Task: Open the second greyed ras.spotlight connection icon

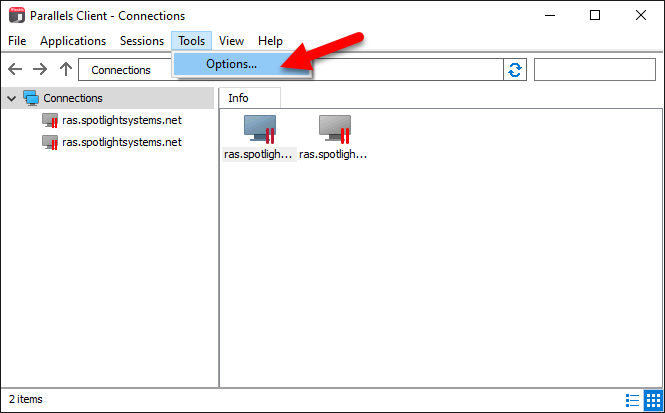Action: coord(334,130)
